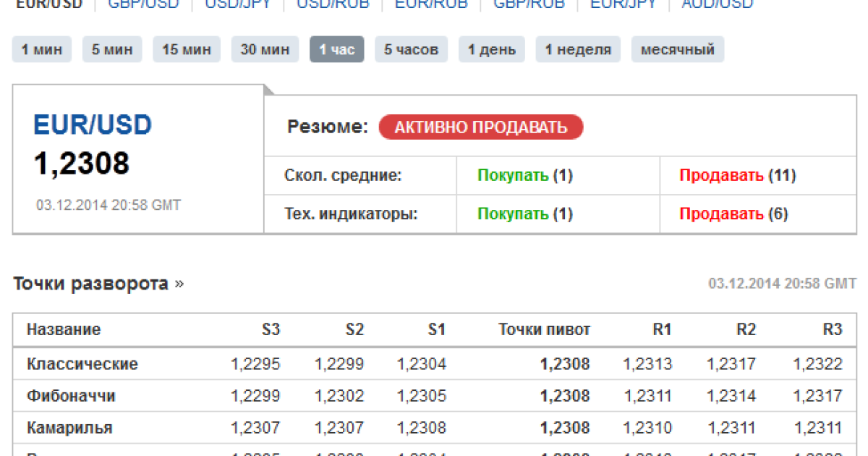
Task: Click the large EUR/USD heading link
Action: 93,125
